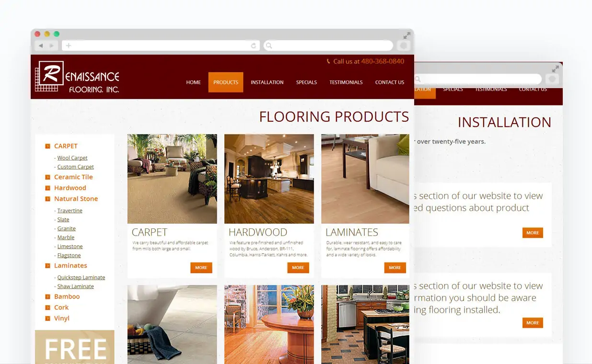Click the phone icon beside Call us

click(328, 61)
